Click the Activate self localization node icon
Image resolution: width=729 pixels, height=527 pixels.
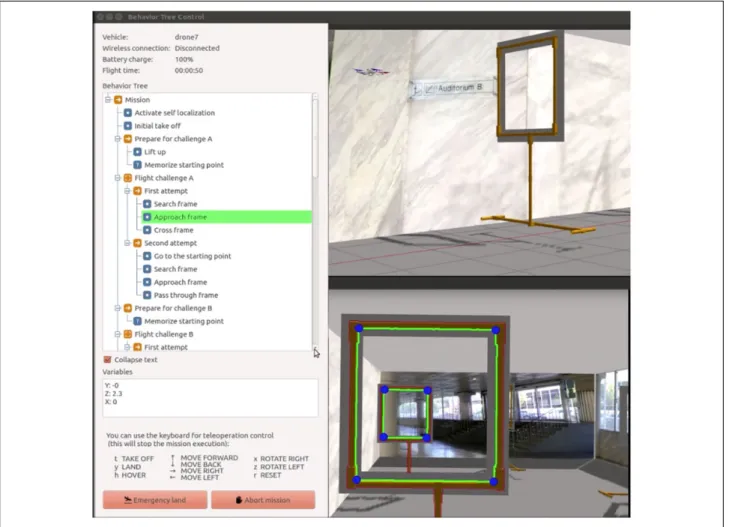pos(128,112)
